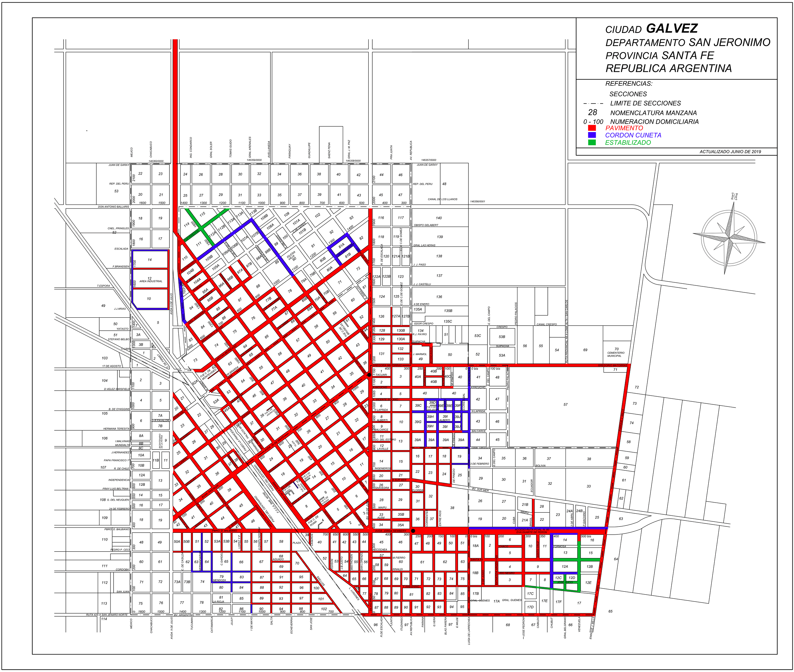Click the F.BRANDSEN street label
Image resolution: width=794 pixels, height=672 pixels.
[121, 266]
